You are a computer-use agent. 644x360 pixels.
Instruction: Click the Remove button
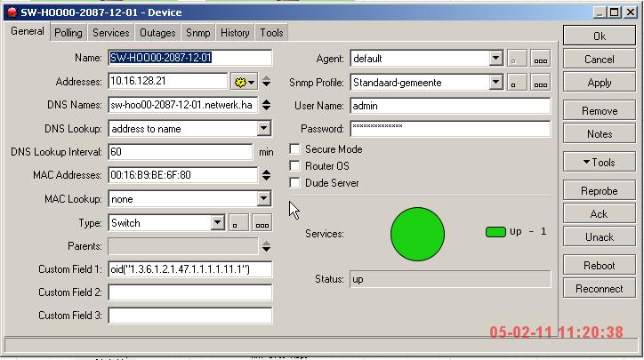[x=600, y=111]
